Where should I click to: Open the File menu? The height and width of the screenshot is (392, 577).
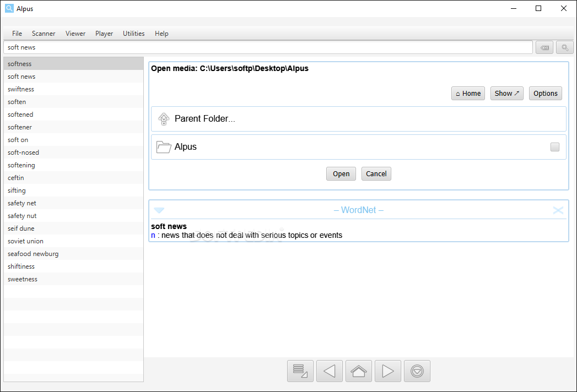point(17,34)
